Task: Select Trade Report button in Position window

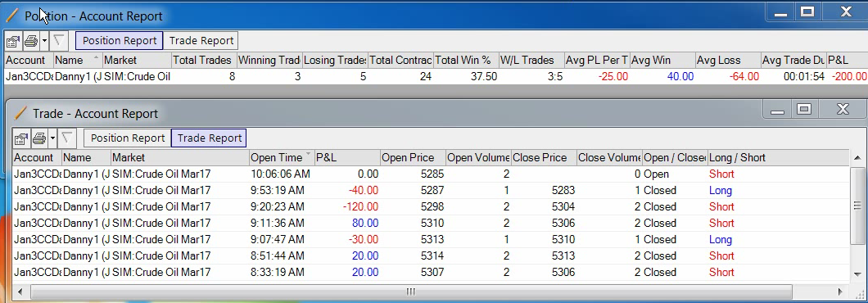Action: [201, 40]
